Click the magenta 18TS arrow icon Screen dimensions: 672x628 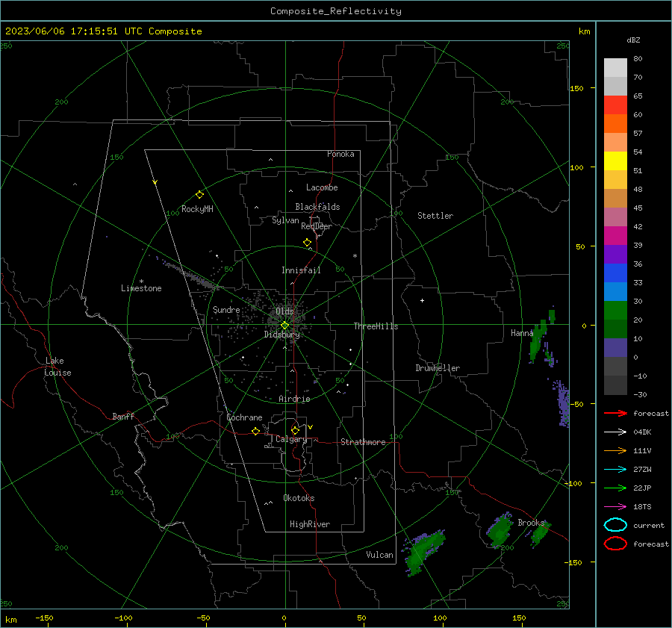point(615,507)
